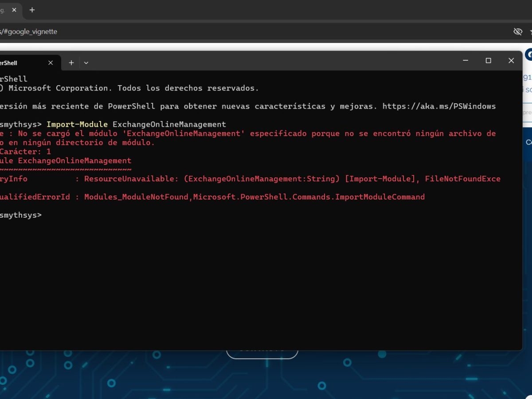Close the current browser tab

pyautogui.click(x=15, y=10)
